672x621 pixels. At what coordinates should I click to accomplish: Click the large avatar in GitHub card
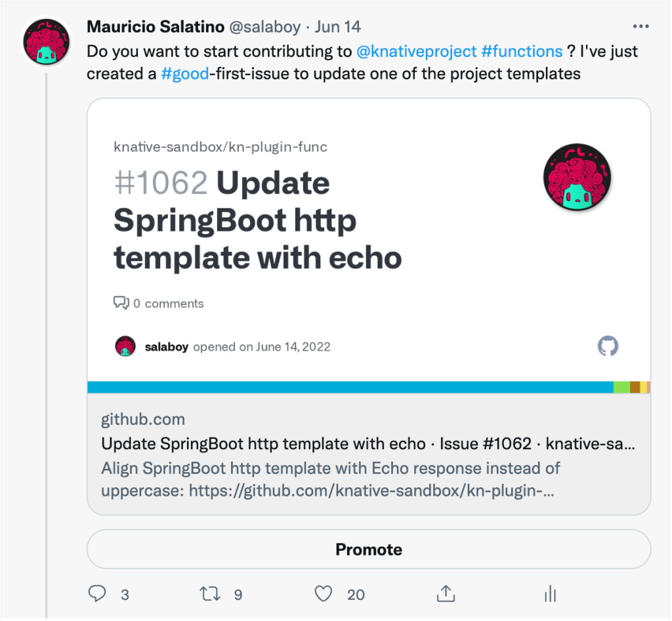pyautogui.click(x=577, y=177)
